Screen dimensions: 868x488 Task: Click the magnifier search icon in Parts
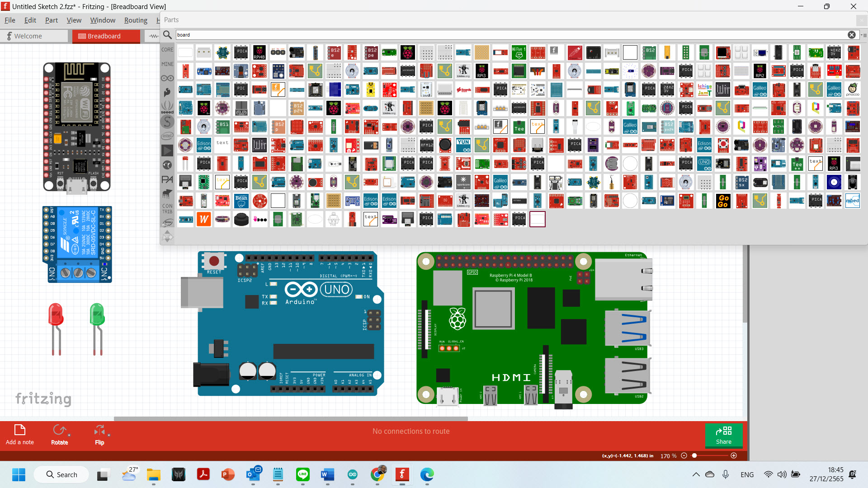pyautogui.click(x=167, y=35)
